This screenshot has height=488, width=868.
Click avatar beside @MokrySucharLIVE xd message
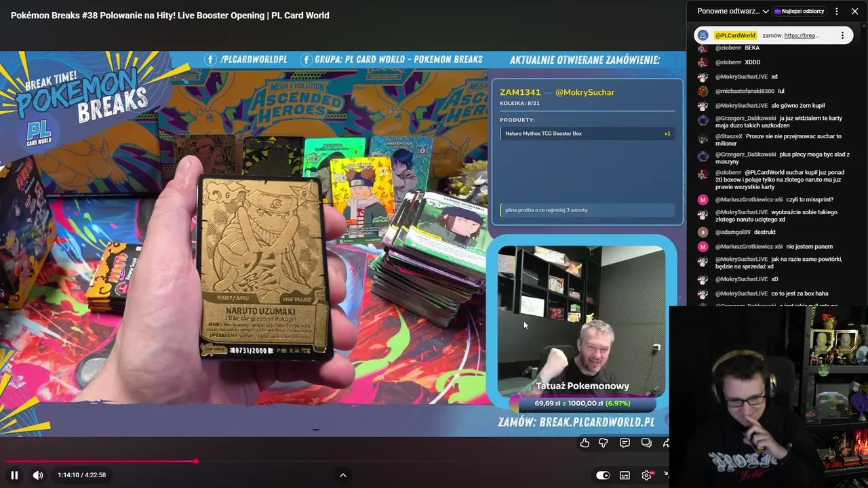click(703, 77)
